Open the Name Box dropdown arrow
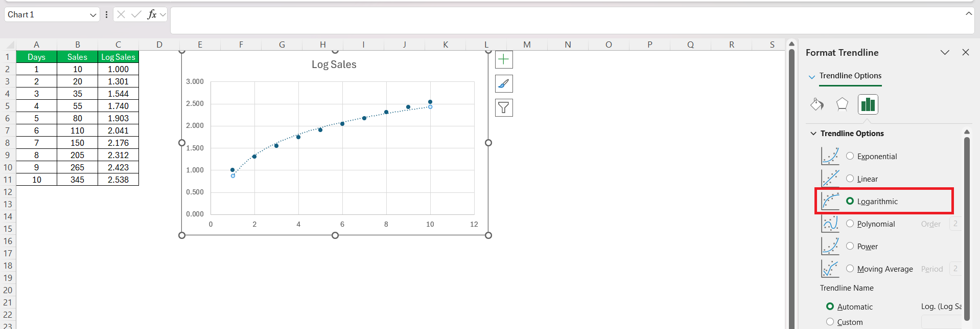The image size is (980, 329). coord(93,15)
